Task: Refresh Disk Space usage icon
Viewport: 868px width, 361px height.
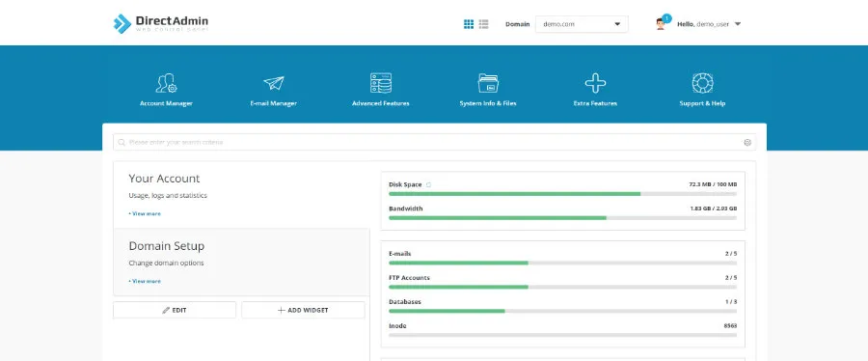Action: tap(428, 184)
